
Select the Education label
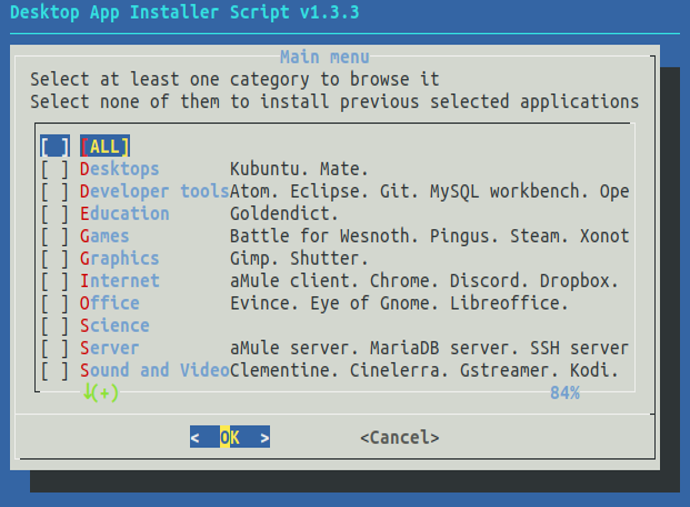pyautogui.click(x=125, y=214)
